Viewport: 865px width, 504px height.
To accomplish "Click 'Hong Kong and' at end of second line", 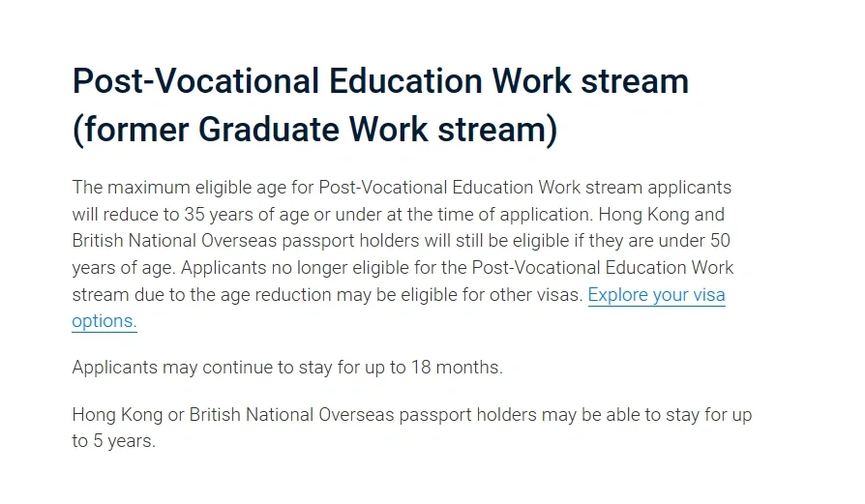I will (662, 215).
